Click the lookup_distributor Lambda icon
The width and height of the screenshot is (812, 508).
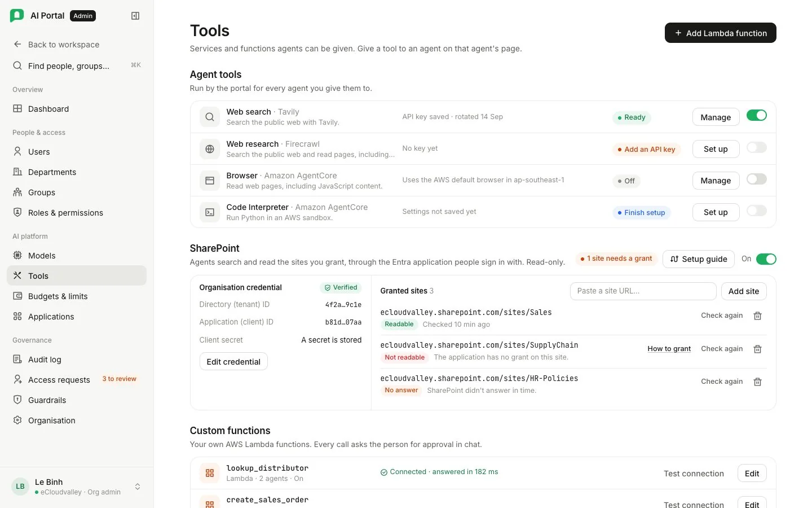pos(210,473)
